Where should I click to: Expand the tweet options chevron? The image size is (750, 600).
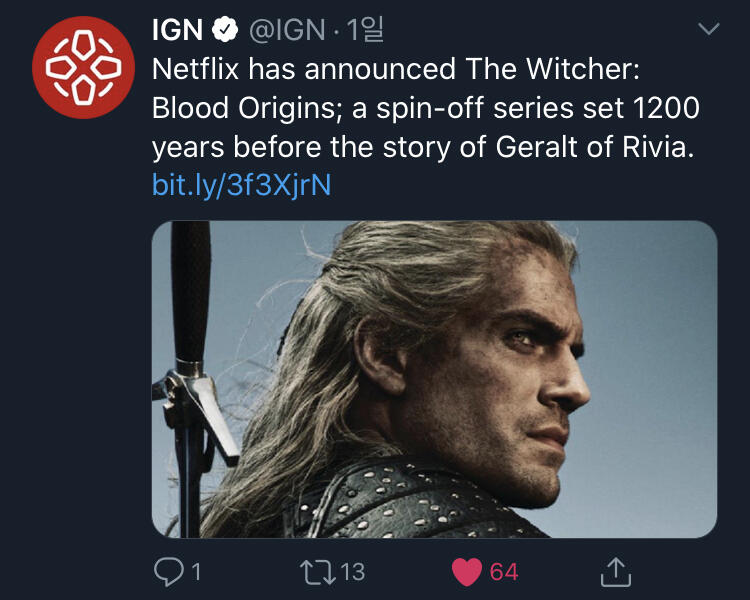click(x=708, y=30)
